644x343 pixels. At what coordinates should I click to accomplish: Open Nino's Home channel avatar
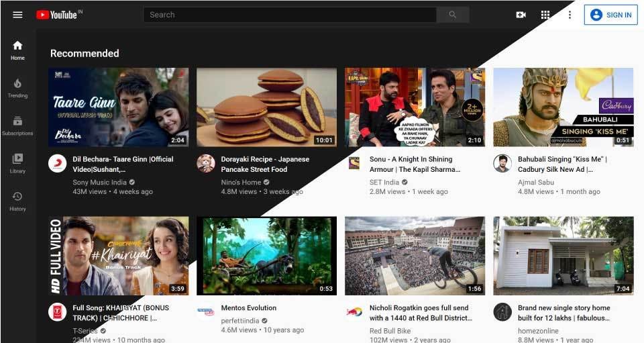206,164
